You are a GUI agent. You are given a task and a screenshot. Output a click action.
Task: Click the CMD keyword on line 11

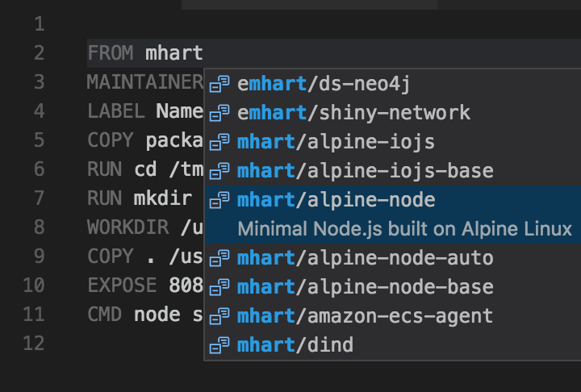(106, 316)
